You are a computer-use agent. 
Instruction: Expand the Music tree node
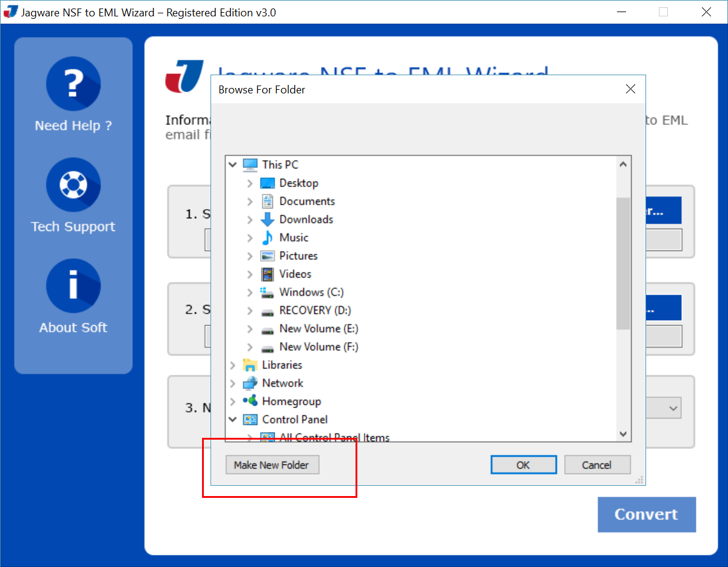click(x=250, y=238)
